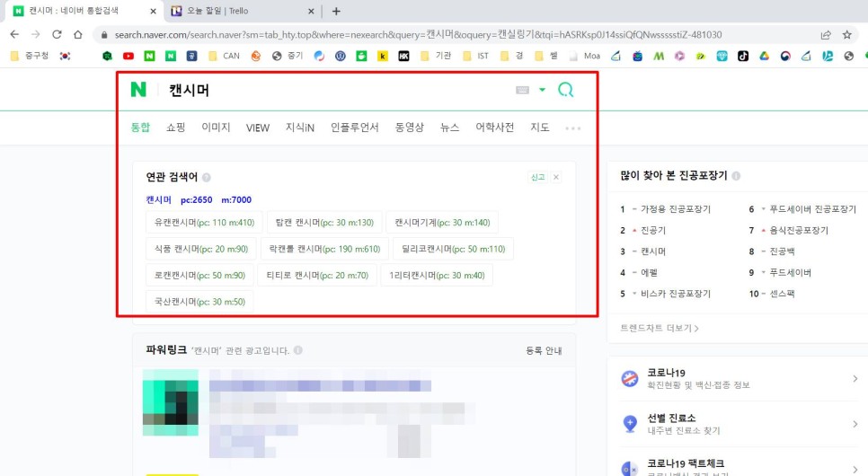Switch to the 동영상 search tab

(x=409, y=128)
